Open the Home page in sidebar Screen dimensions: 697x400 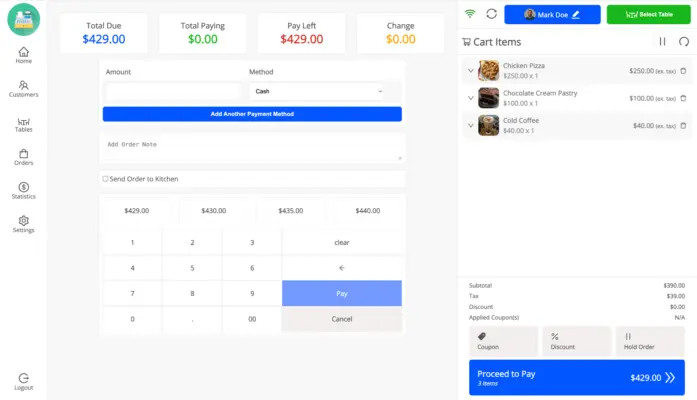[x=24, y=55]
